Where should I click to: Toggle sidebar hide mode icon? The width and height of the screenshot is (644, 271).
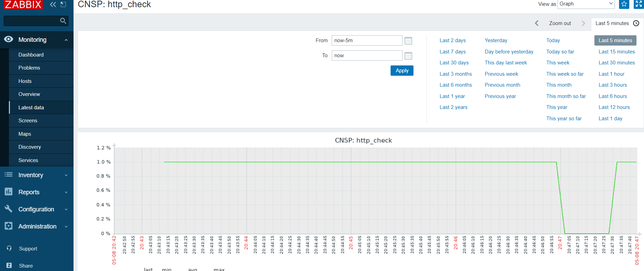click(x=63, y=4)
